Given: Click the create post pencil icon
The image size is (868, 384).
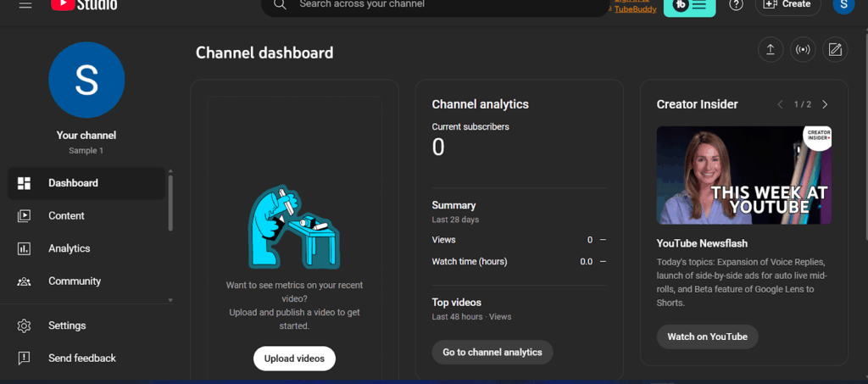Looking at the screenshot, I should point(835,50).
